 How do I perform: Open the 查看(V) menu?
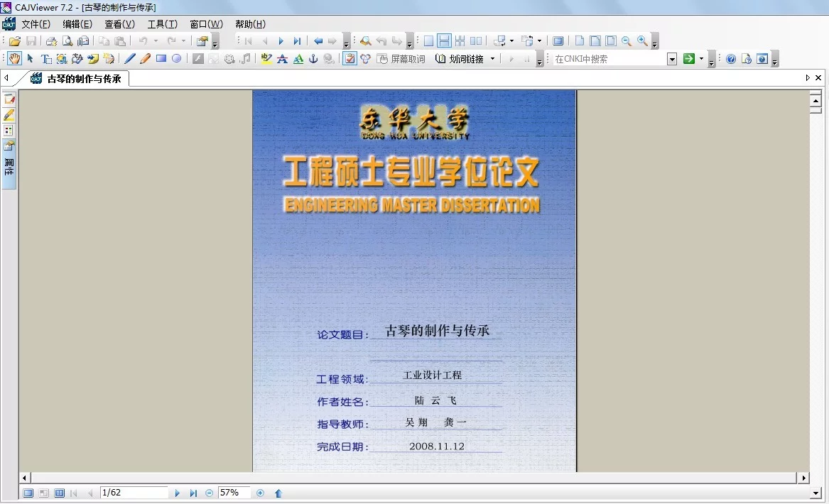pos(119,24)
